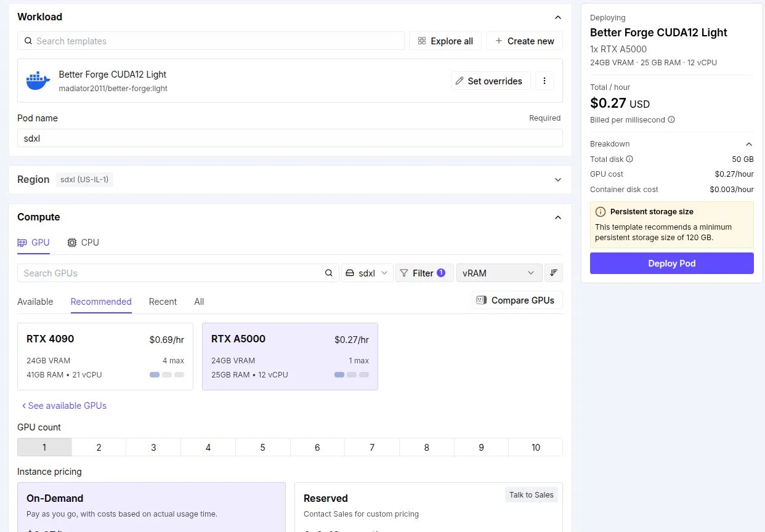Image resolution: width=765 pixels, height=532 pixels.
Task: Click Compare GPUs button
Action: [517, 300]
